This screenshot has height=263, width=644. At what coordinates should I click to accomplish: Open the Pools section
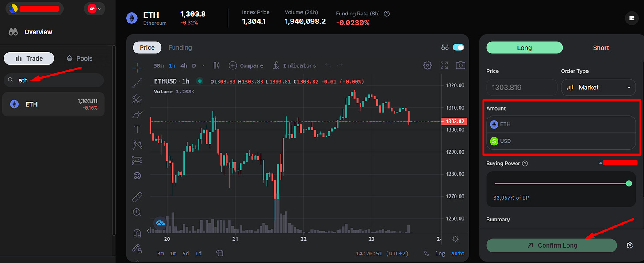[x=79, y=58]
